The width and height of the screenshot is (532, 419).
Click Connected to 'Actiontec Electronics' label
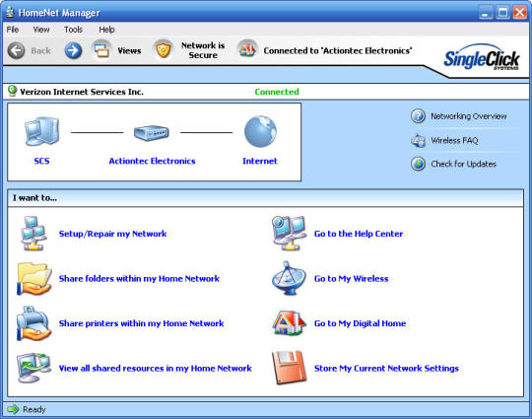point(338,51)
